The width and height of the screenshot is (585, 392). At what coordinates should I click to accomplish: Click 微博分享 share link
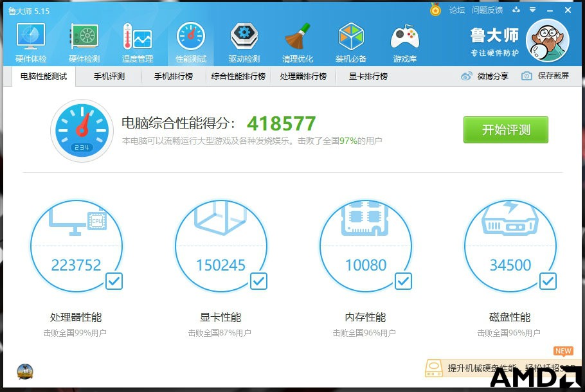pyautogui.click(x=493, y=76)
